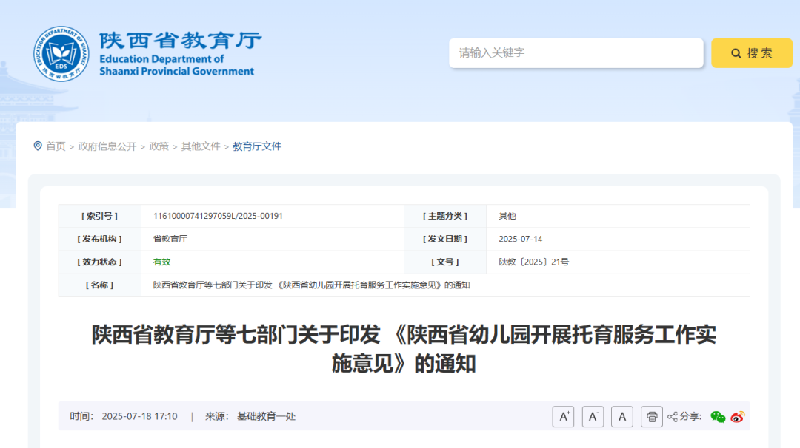Click the 索引号 label cell
Image resolution: width=800 pixels, height=448 pixels.
pos(99,216)
